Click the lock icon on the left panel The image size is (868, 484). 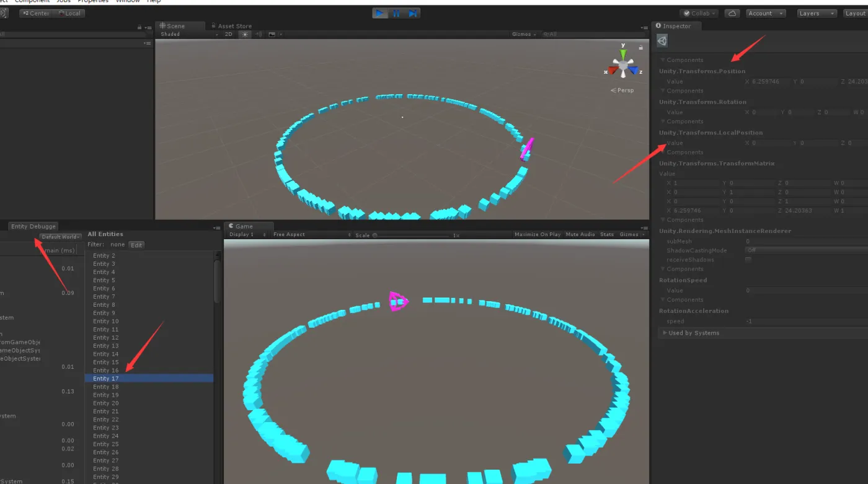click(139, 27)
